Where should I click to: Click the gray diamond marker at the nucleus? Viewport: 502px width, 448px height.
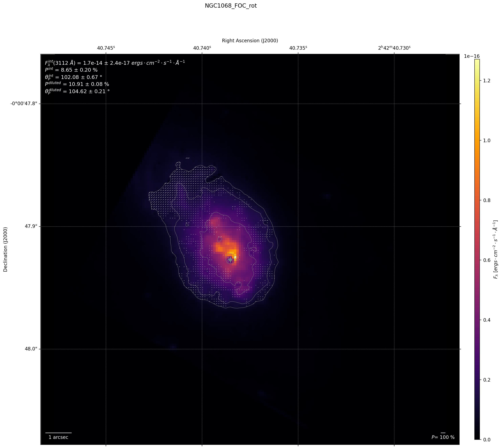tap(230, 260)
